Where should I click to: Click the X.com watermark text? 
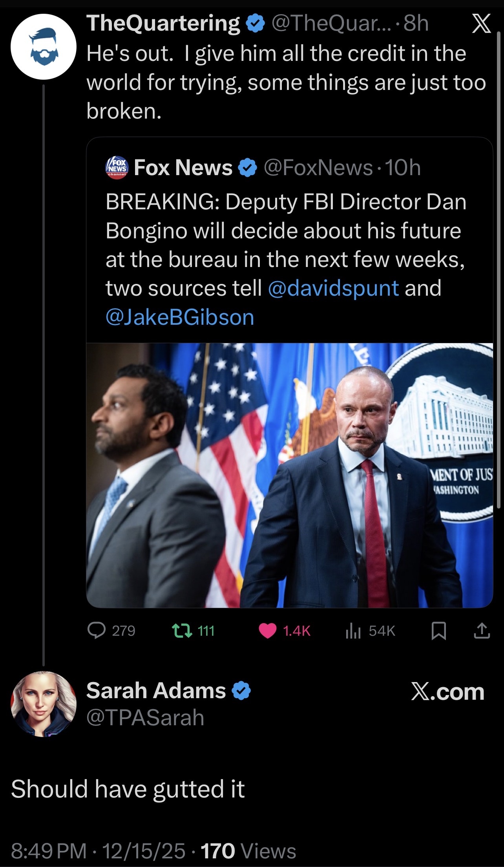click(447, 691)
